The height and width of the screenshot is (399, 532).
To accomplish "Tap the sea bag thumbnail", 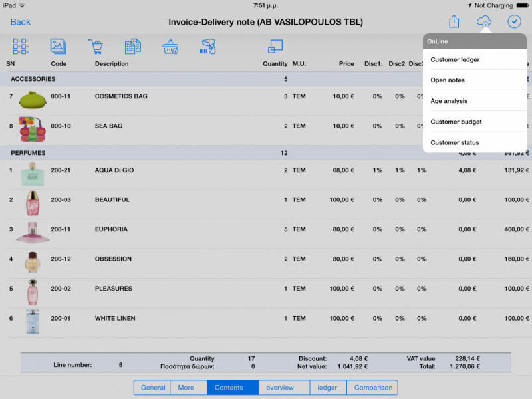I will pos(32,129).
